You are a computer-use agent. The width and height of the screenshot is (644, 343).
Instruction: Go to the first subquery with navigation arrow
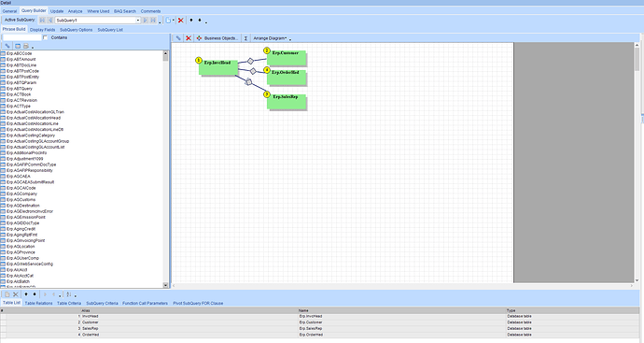click(42, 21)
